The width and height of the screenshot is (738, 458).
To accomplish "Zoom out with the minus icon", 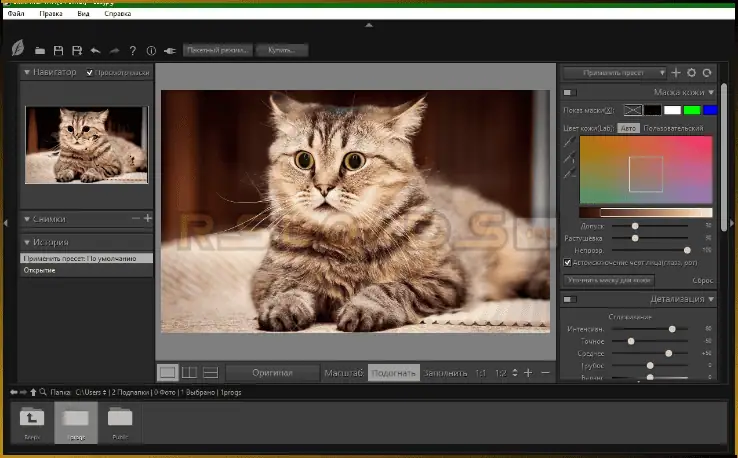I will pyautogui.click(x=545, y=373).
